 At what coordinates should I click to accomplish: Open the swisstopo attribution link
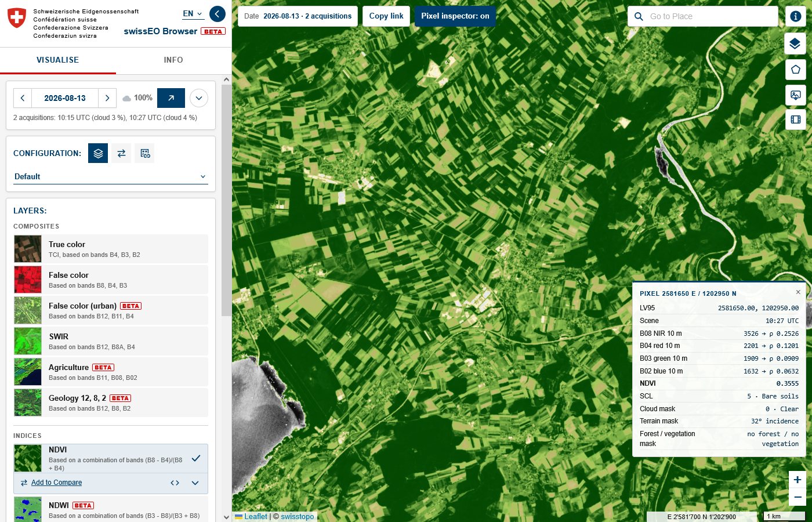298,517
